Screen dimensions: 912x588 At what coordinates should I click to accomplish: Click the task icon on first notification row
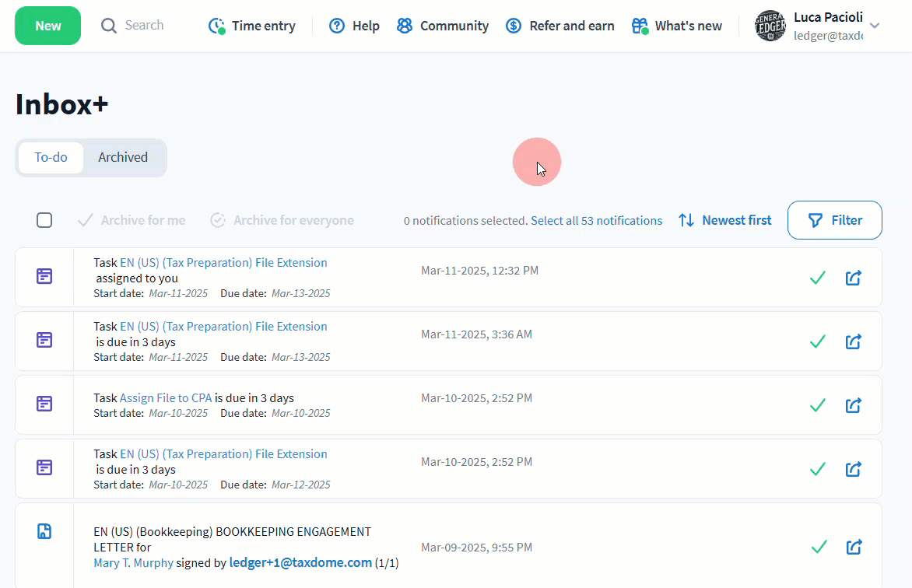click(44, 277)
